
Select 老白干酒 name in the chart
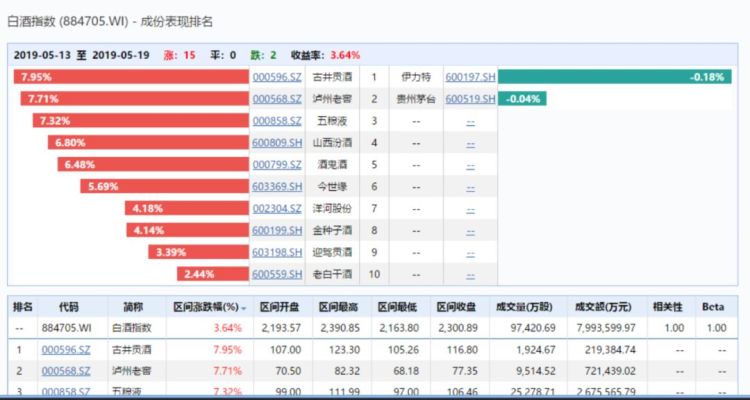pyautogui.click(x=332, y=274)
